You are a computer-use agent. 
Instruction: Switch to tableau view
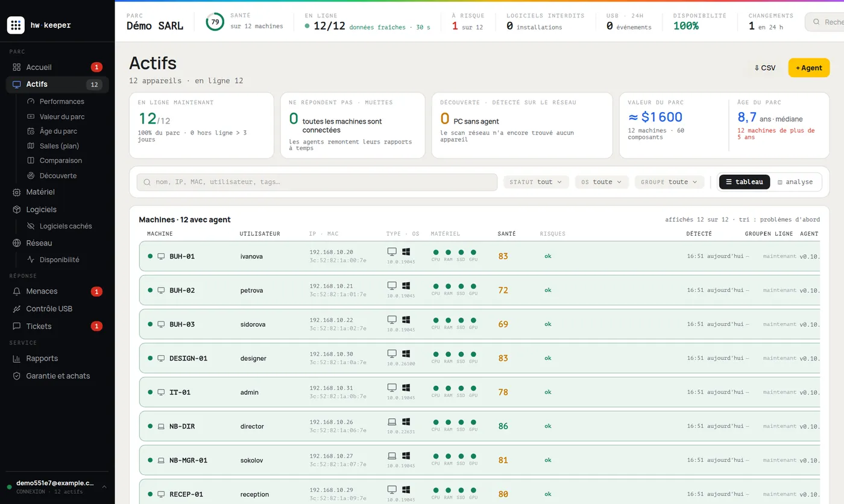745,182
